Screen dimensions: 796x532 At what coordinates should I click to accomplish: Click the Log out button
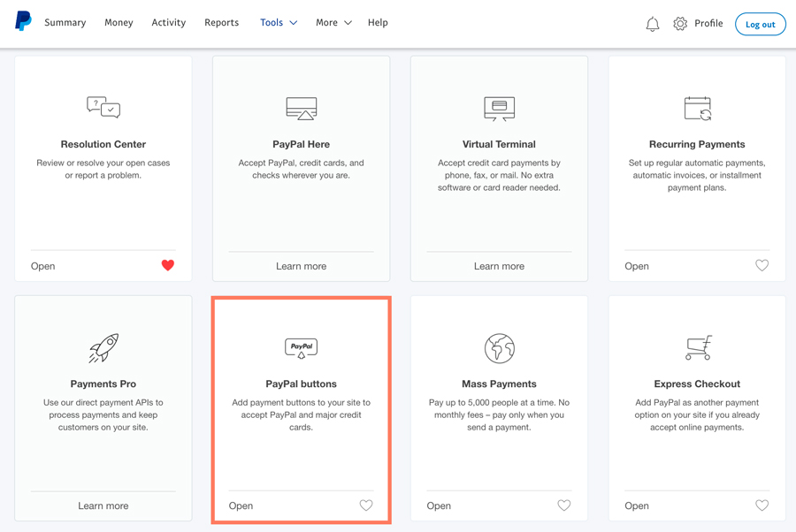pos(760,24)
